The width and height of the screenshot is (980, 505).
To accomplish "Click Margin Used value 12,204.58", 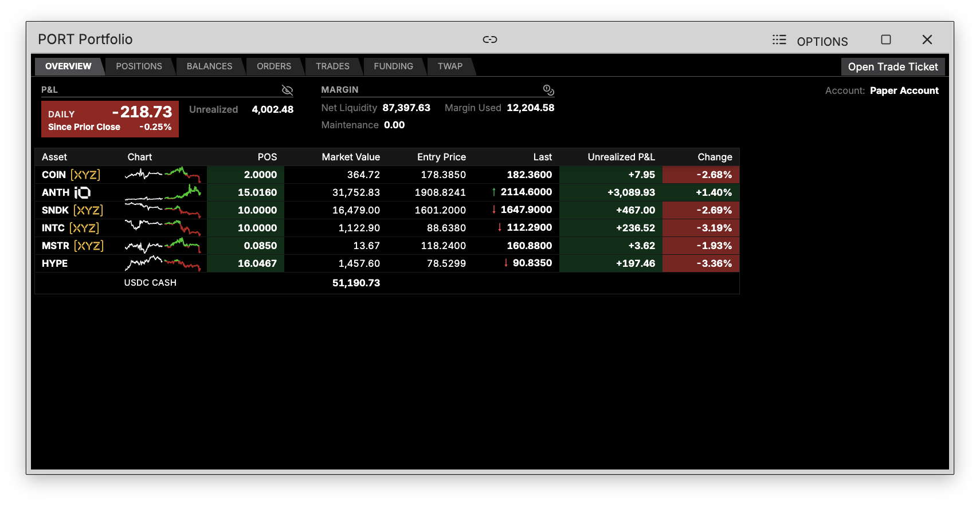I will point(530,108).
